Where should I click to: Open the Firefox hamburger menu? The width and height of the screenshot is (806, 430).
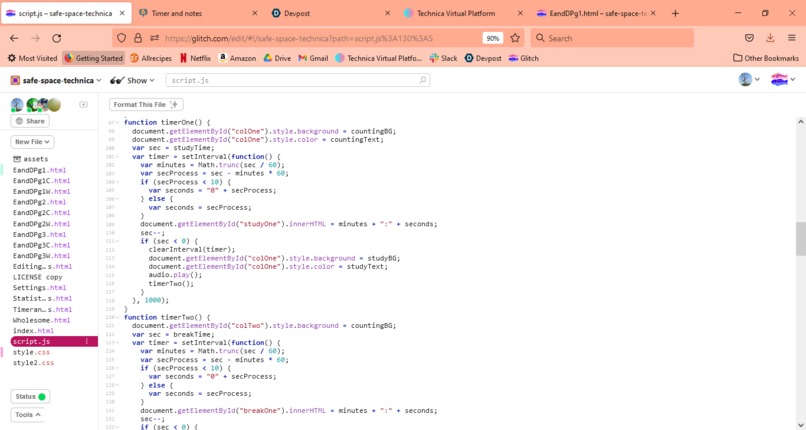[x=792, y=38]
